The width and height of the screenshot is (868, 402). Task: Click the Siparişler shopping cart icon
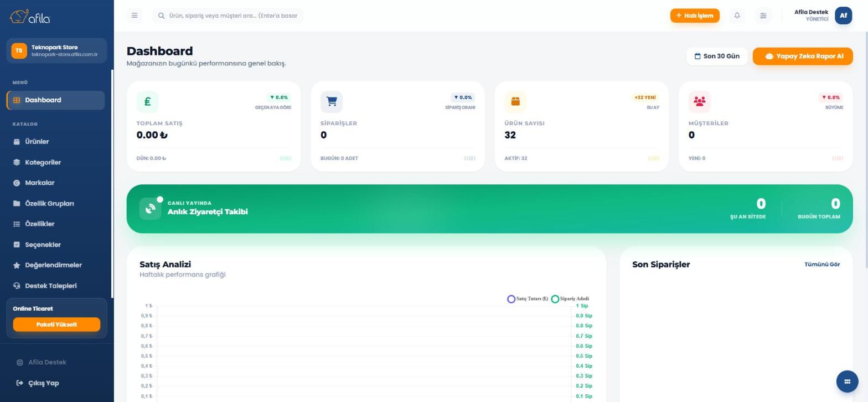pos(332,101)
